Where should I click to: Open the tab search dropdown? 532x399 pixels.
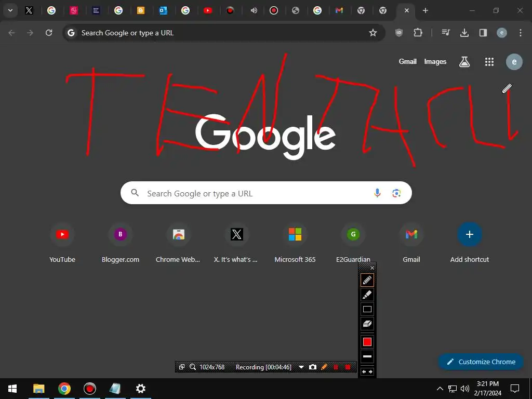pyautogui.click(x=10, y=10)
